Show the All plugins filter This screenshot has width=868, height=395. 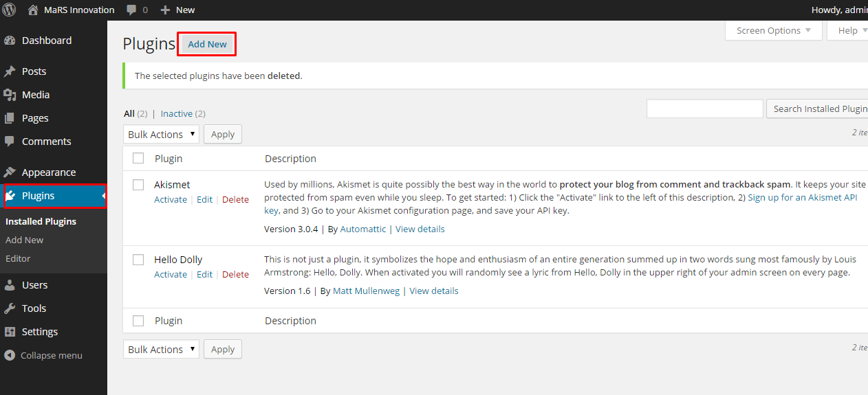[129, 113]
